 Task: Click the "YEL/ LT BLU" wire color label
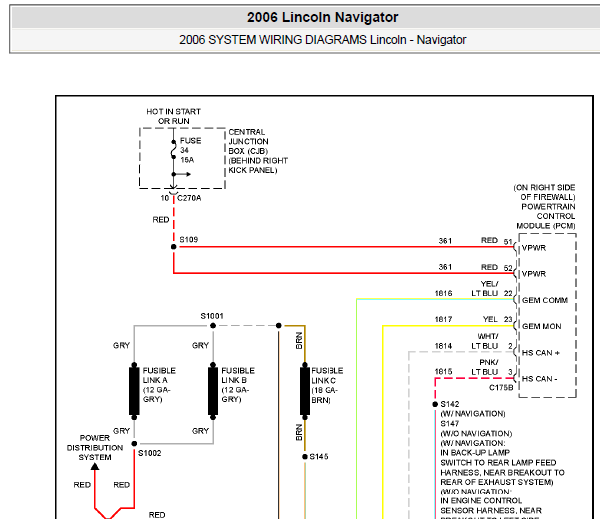(485, 289)
